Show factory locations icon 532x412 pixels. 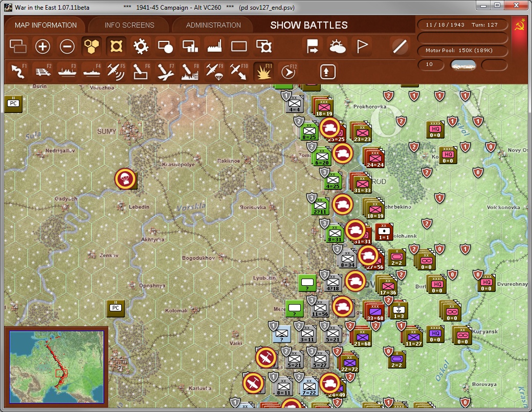pyautogui.click(x=214, y=46)
